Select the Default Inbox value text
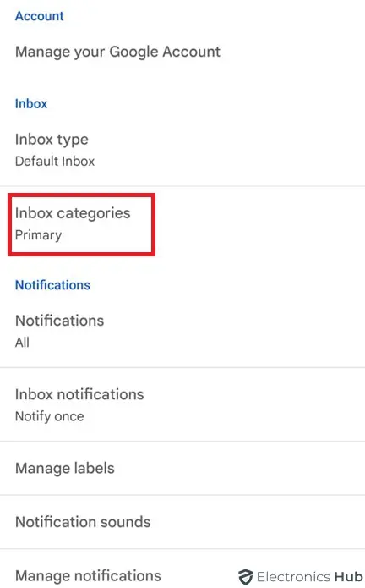This screenshot has height=588, width=365. (55, 162)
